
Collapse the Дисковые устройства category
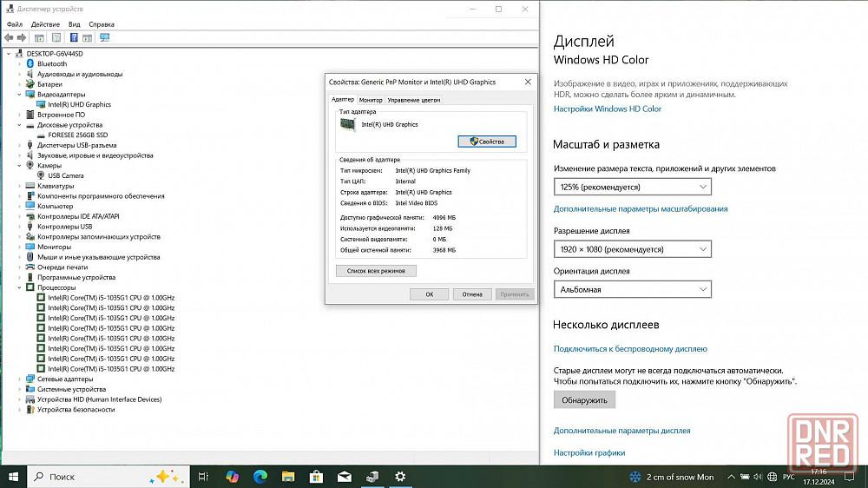coord(19,125)
